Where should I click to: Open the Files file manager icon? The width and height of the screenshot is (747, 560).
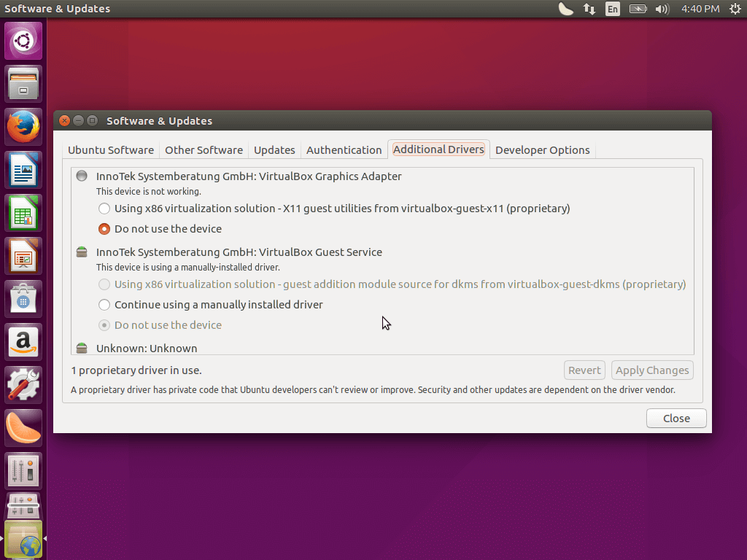click(x=23, y=84)
